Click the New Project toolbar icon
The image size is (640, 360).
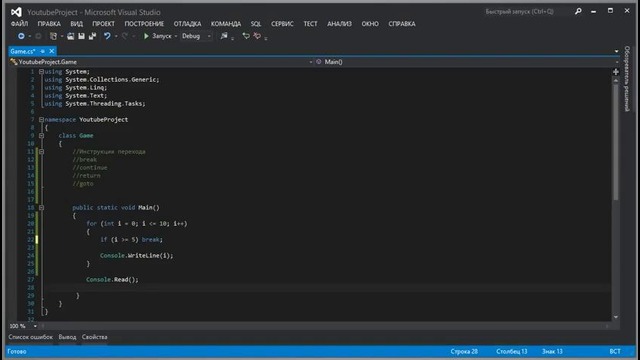[x=53, y=36]
